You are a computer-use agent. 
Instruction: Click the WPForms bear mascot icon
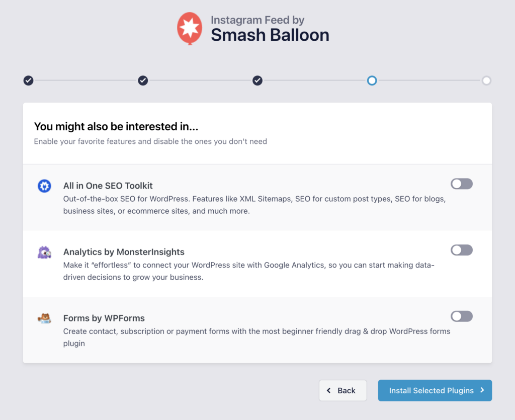(x=44, y=318)
